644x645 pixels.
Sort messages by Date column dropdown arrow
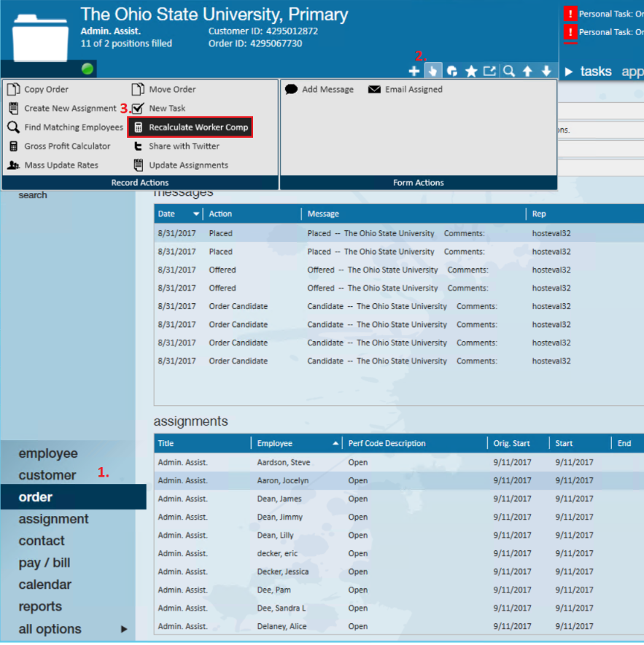(x=196, y=214)
